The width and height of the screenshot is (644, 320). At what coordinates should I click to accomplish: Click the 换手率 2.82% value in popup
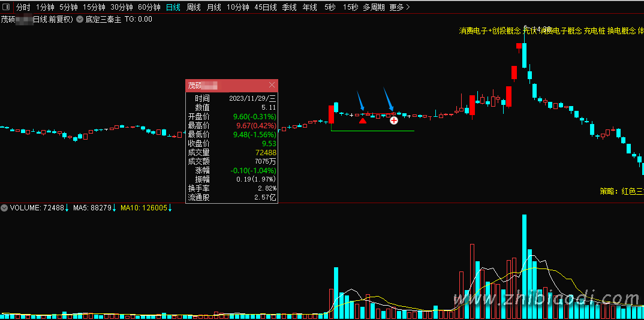point(267,189)
